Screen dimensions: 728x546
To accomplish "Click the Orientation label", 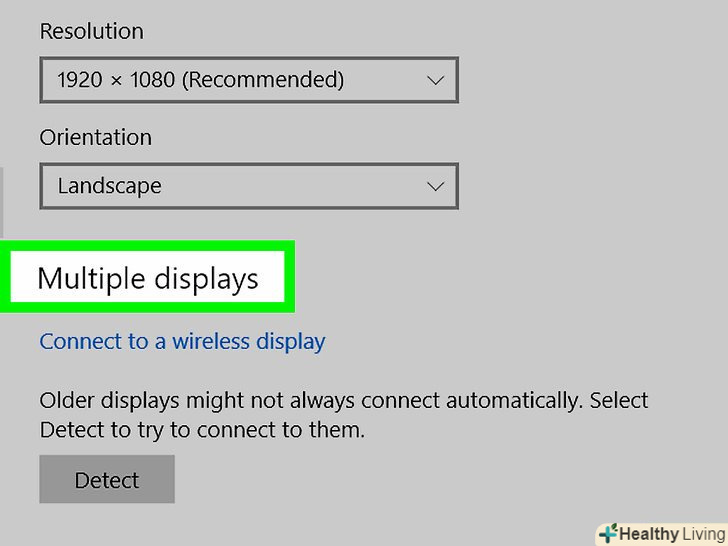I will coord(95,137).
